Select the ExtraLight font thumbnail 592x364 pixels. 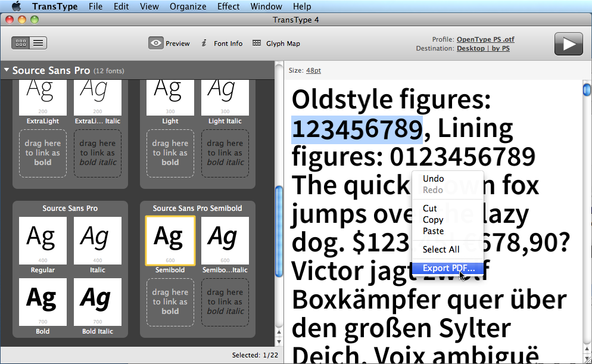click(43, 97)
